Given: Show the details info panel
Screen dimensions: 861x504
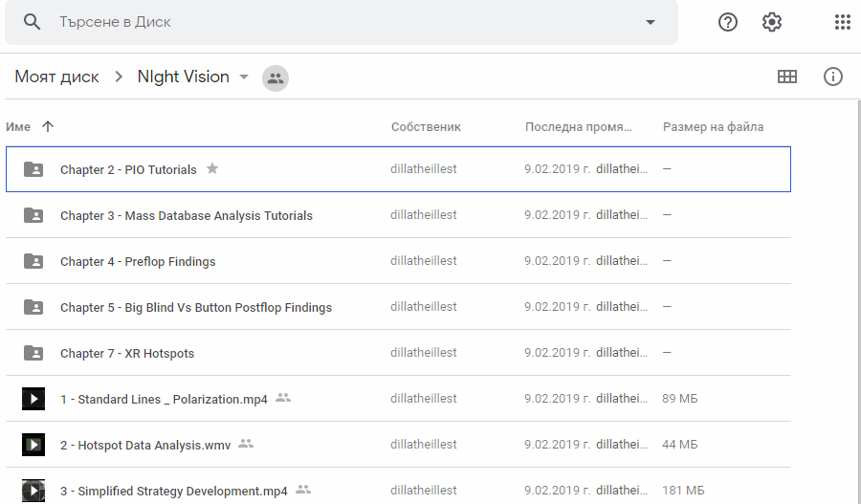Looking at the screenshot, I should coord(832,77).
